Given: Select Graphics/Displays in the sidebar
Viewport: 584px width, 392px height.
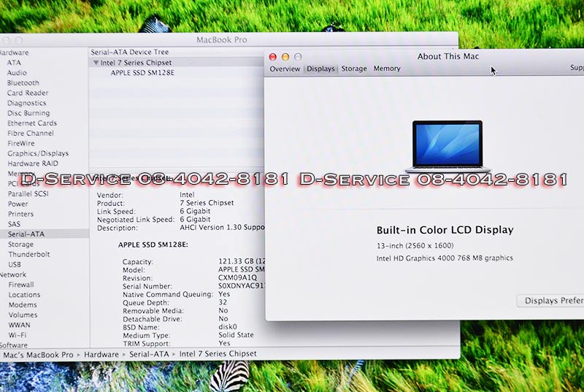Looking at the screenshot, I should coord(38,153).
